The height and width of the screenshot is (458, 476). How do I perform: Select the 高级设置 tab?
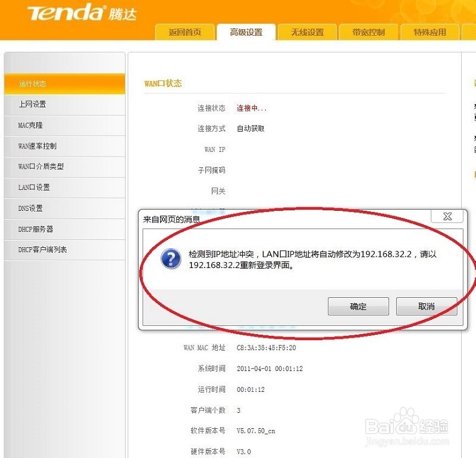(246, 32)
